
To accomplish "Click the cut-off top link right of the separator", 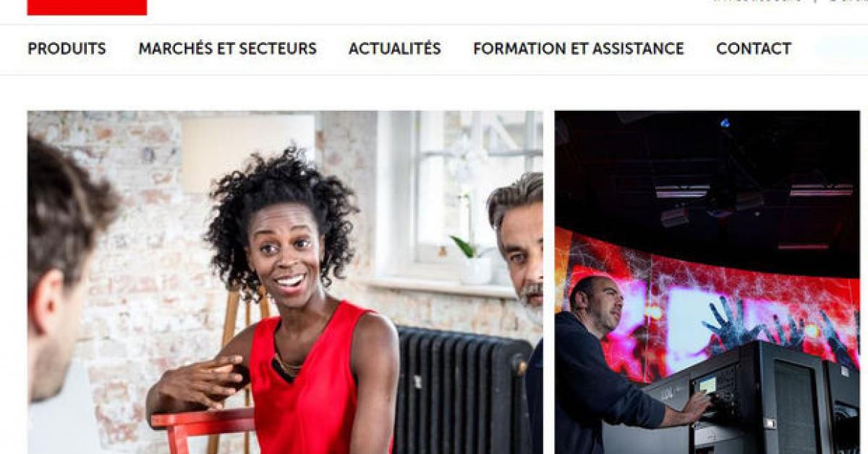I will point(846,1).
